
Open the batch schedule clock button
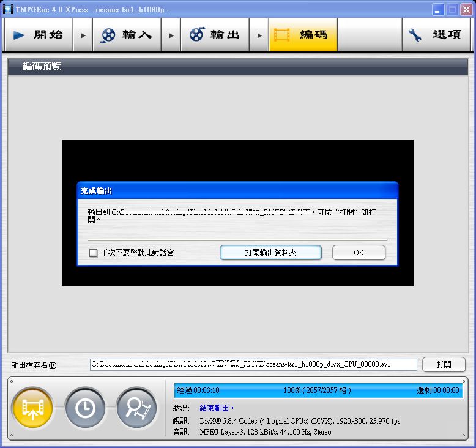84,408
